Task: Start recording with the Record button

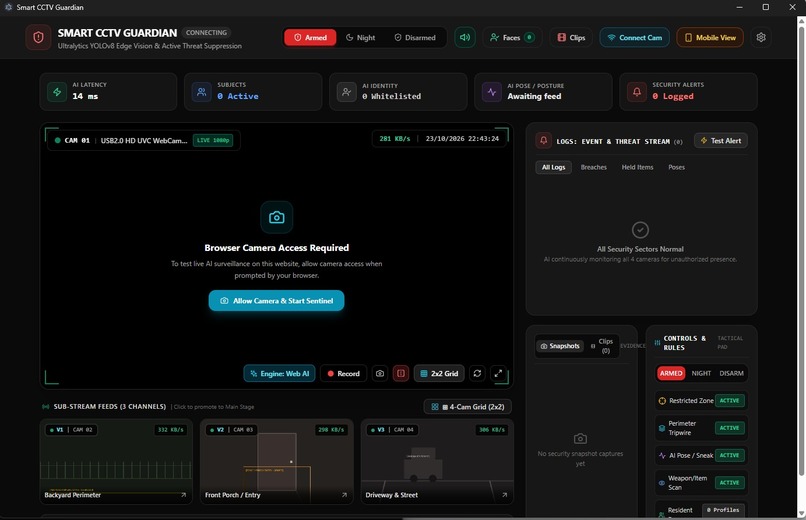Action: coord(343,374)
